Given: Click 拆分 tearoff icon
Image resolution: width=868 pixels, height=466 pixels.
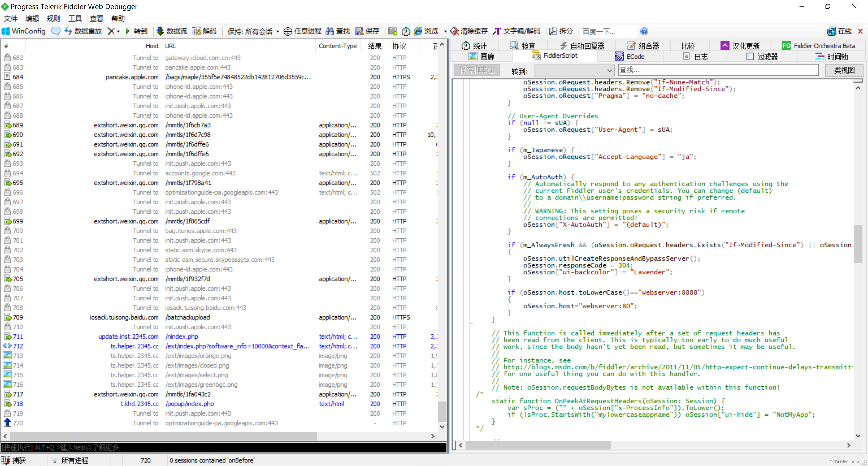Looking at the screenshot, I should [553, 31].
